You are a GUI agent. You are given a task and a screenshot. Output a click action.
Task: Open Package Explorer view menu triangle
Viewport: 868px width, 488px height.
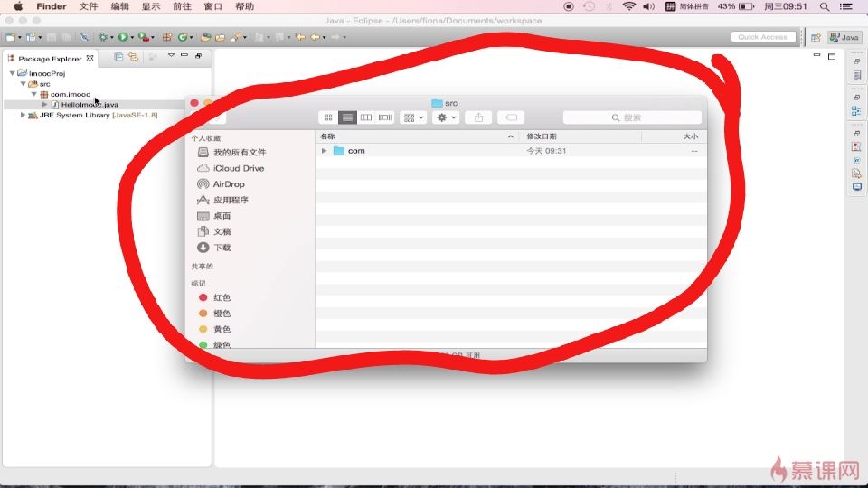click(x=171, y=55)
